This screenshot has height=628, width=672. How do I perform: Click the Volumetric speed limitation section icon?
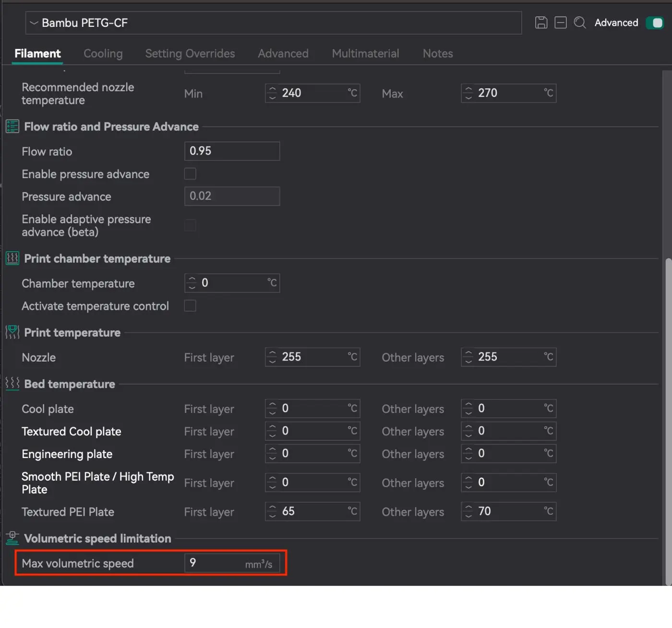[12, 538]
